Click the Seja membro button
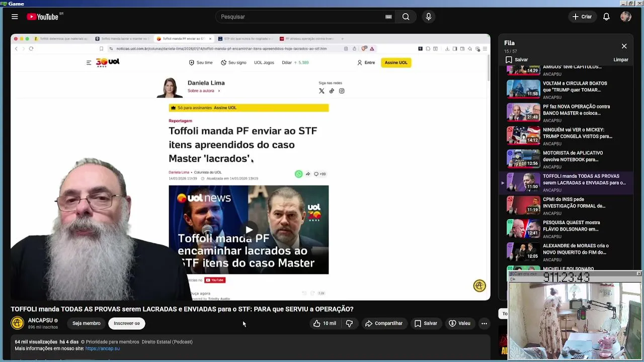Screen dimensions: 644x362 click(86, 323)
